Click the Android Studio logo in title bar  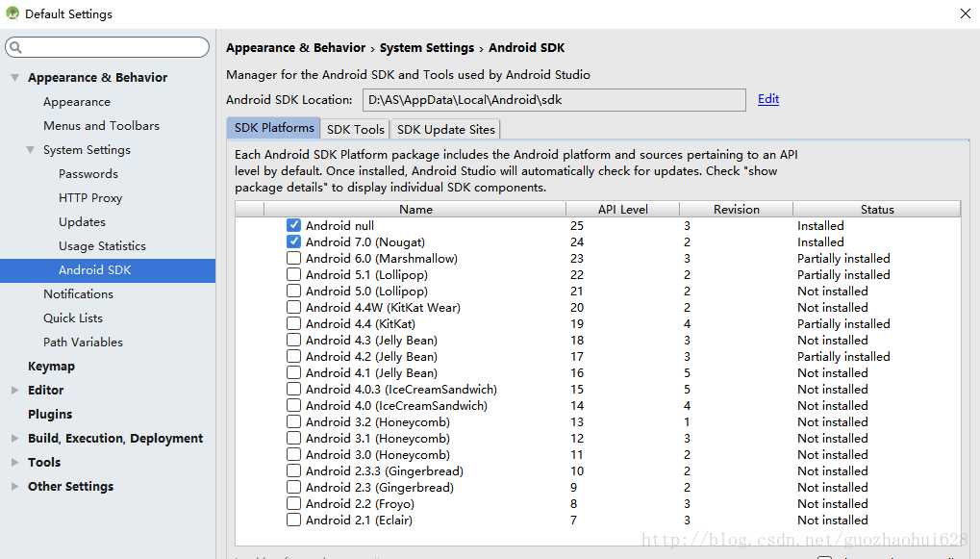tap(12, 13)
